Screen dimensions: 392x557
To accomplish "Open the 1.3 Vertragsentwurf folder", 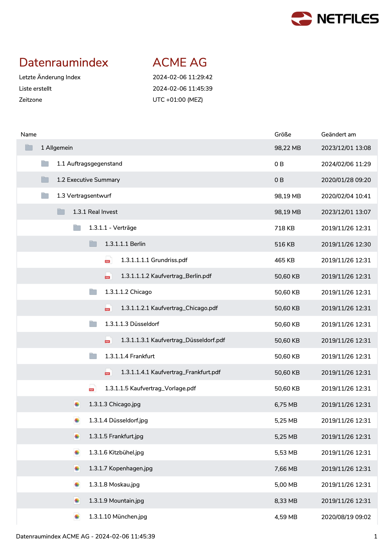I will [84, 196].
